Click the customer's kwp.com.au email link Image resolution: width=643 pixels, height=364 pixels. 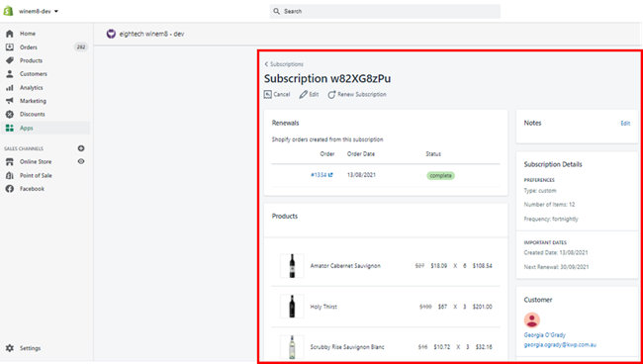pos(560,345)
